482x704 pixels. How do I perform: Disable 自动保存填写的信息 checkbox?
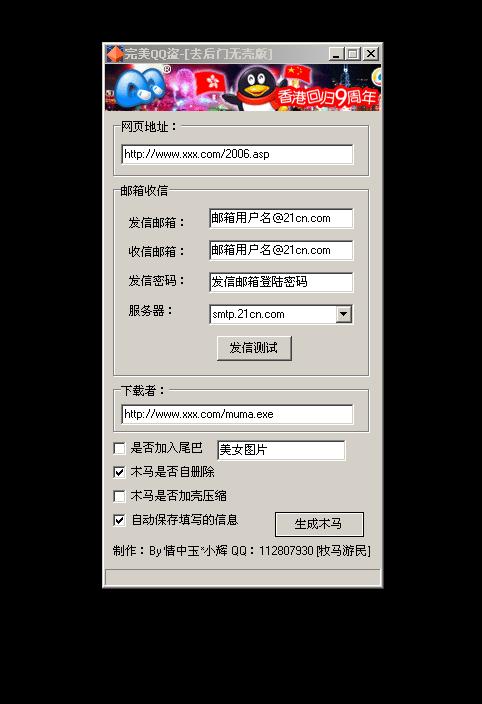coord(119,520)
